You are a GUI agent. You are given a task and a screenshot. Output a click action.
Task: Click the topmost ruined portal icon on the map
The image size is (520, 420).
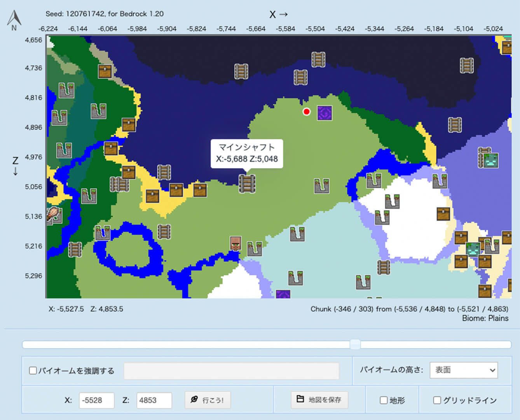click(x=66, y=90)
